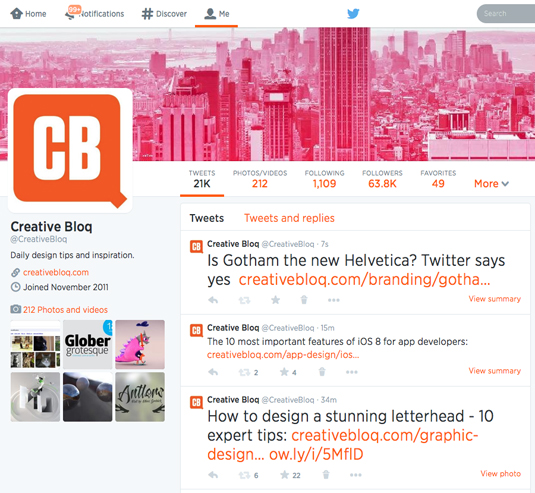Reply to the letterhead tips tweet
Viewport: 535px width, 493px height.
(x=213, y=475)
